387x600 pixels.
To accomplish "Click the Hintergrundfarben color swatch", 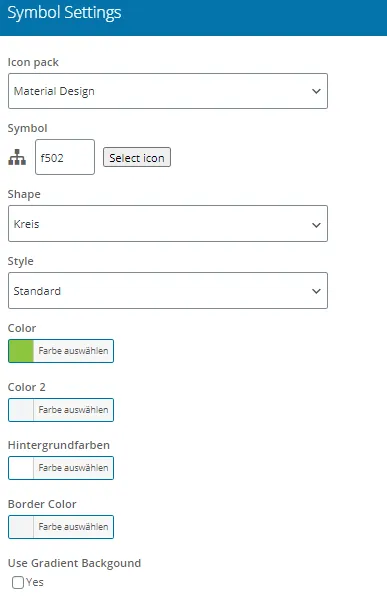I will 21,468.
